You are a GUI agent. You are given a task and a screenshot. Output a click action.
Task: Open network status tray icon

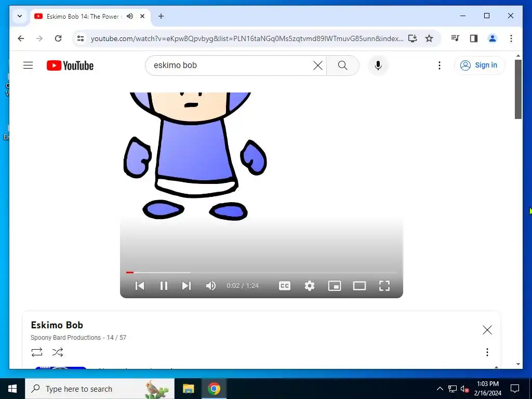click(x=453, y=389)
